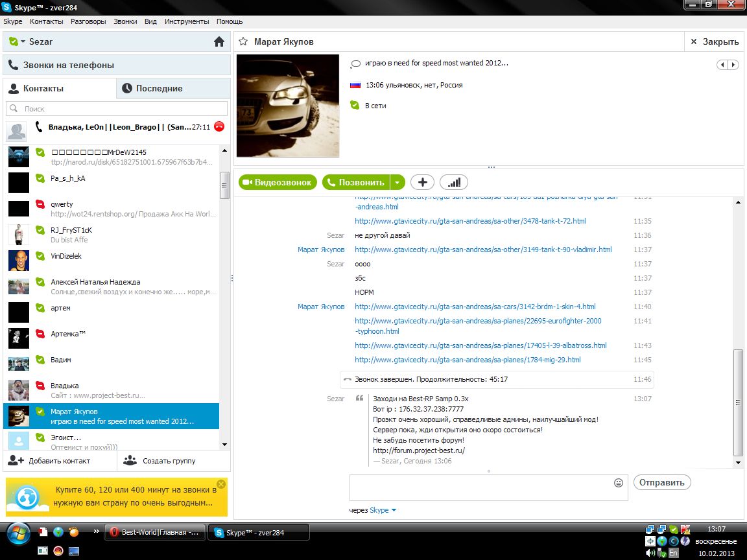Click the search magnifier icon in the contacts panel
747x560 pixels.
(14, 109)
